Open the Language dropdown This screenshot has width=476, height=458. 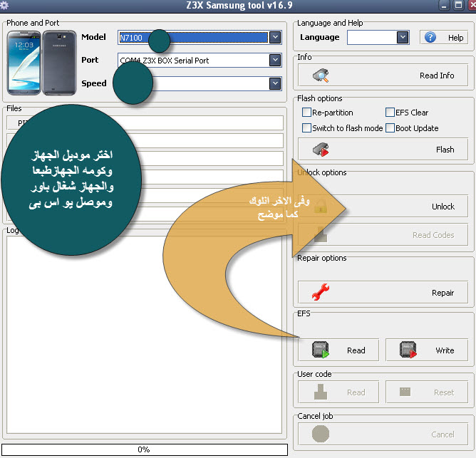tap(403, 38)
